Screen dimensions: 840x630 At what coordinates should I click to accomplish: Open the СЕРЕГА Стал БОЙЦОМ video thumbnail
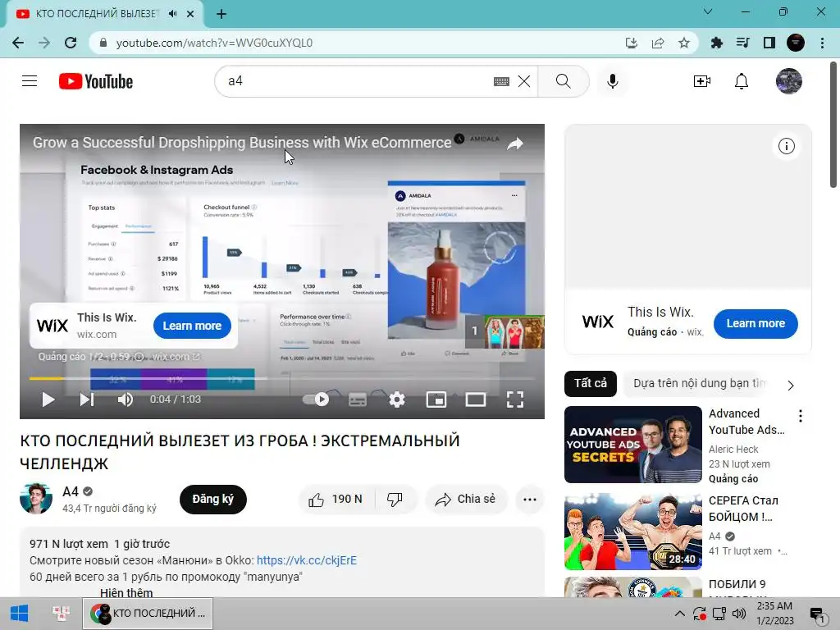(x=632, y=532)
